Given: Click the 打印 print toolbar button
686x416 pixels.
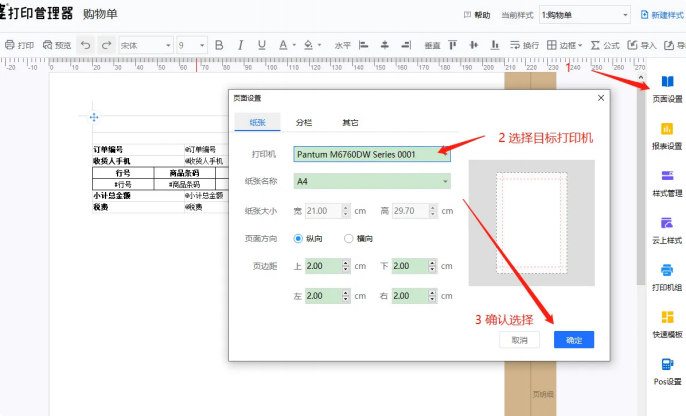Looking at the screenshot, I should [x=19, y=45].
